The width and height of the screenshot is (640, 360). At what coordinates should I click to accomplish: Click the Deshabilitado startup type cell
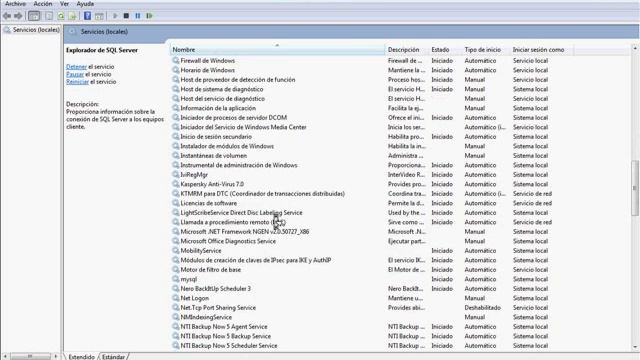(482, 308)
